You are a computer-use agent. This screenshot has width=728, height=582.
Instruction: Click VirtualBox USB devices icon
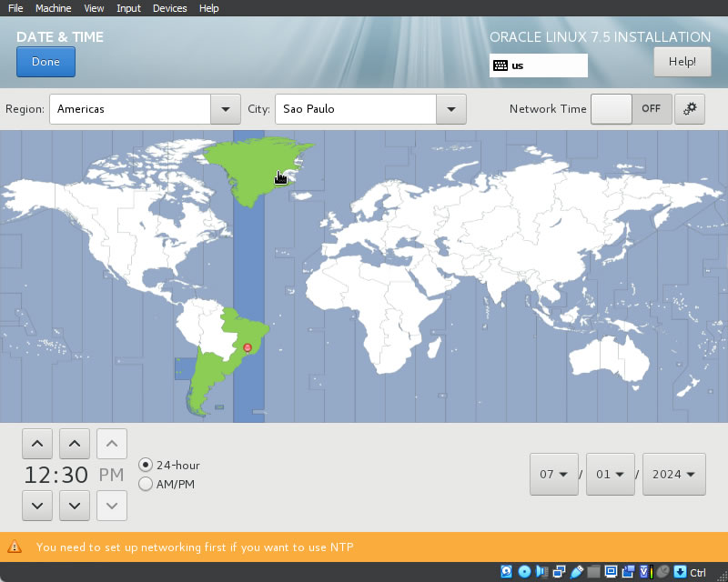tap(576, 571)
